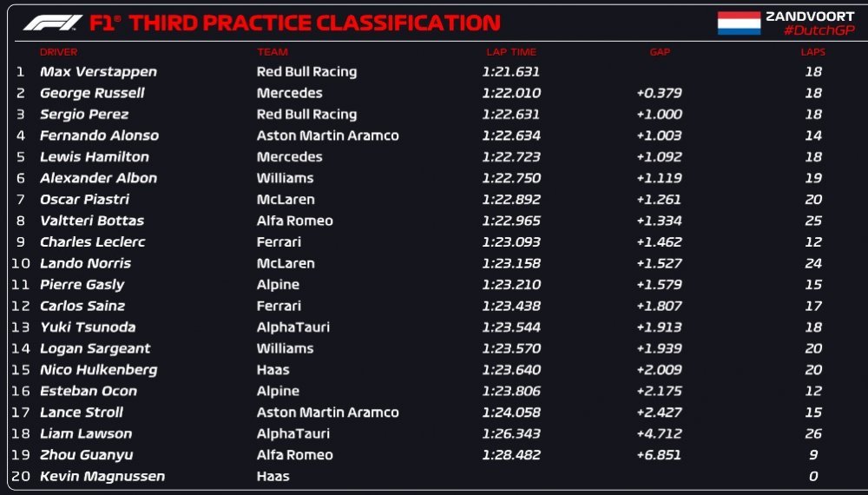This screenshot has width=868, height=495.
Task: Select the DRIVER column header
Action: click(x=59, y=52)
